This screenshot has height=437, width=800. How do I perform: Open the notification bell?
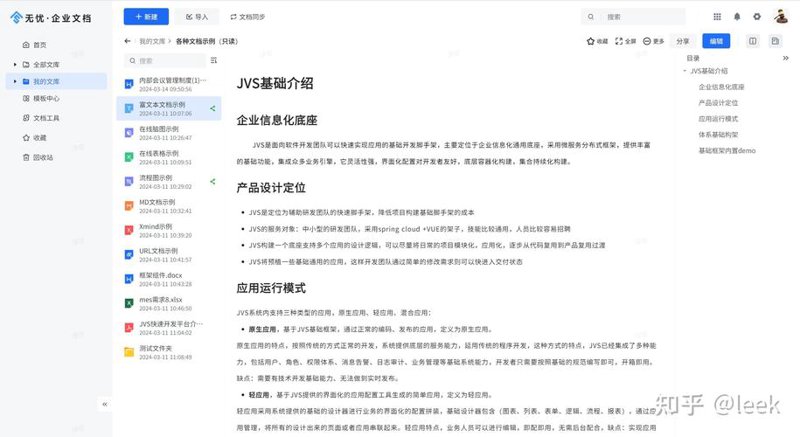(737, 17)
